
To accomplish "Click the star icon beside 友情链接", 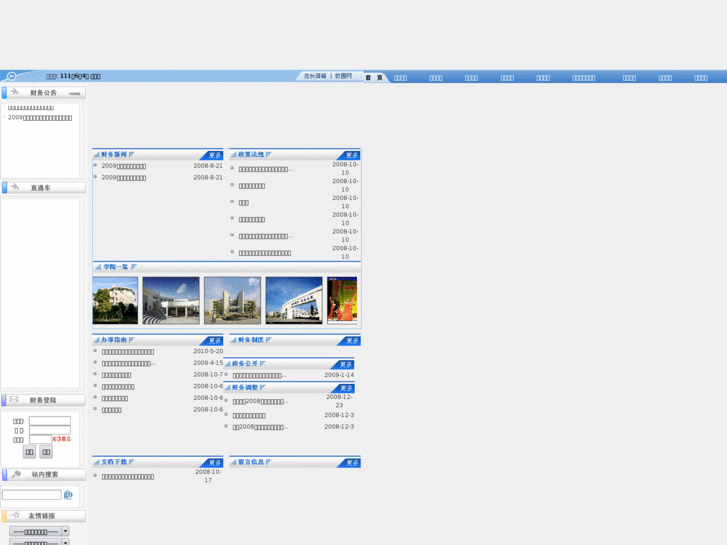I will pyautogui.click(x=15, y=515).
